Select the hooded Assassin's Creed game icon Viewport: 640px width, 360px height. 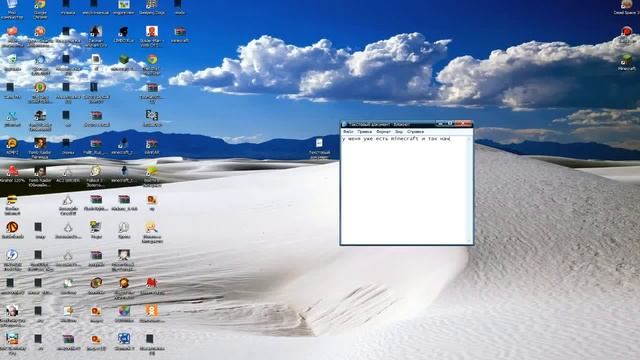point(96,31)
